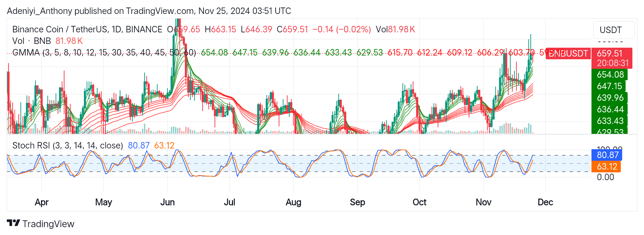Viewport: 644px width, 235px height.
Task: Click the Stoch RSI legend value 63.12
Action: click(x=164, y=145)
